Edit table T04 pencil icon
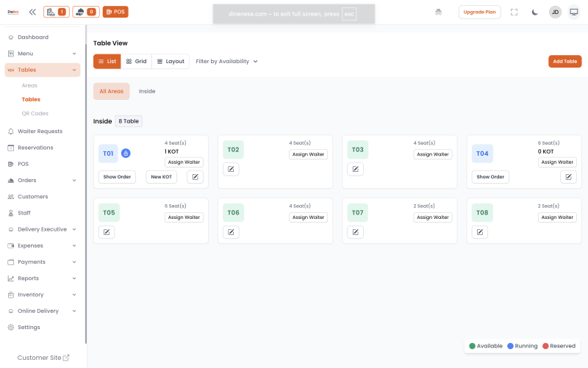 (568, 177)
